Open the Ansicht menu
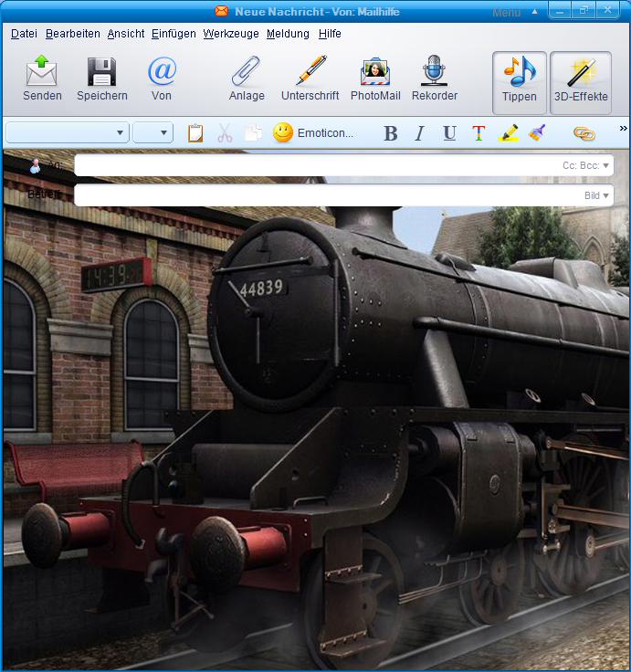631x672 pixels. [126, 34]
